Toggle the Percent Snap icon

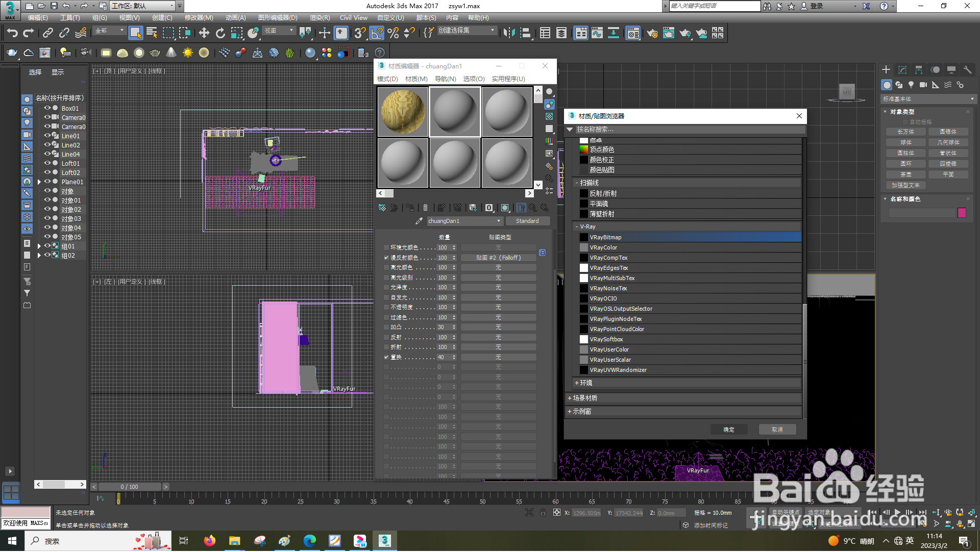pyautogui.click(x=393, y=33)
